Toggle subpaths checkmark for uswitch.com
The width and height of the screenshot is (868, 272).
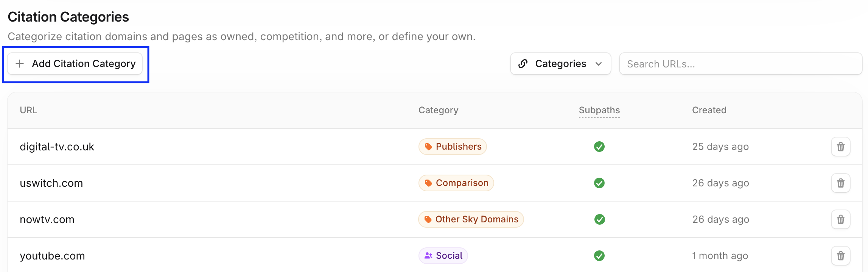coord(599,183)
